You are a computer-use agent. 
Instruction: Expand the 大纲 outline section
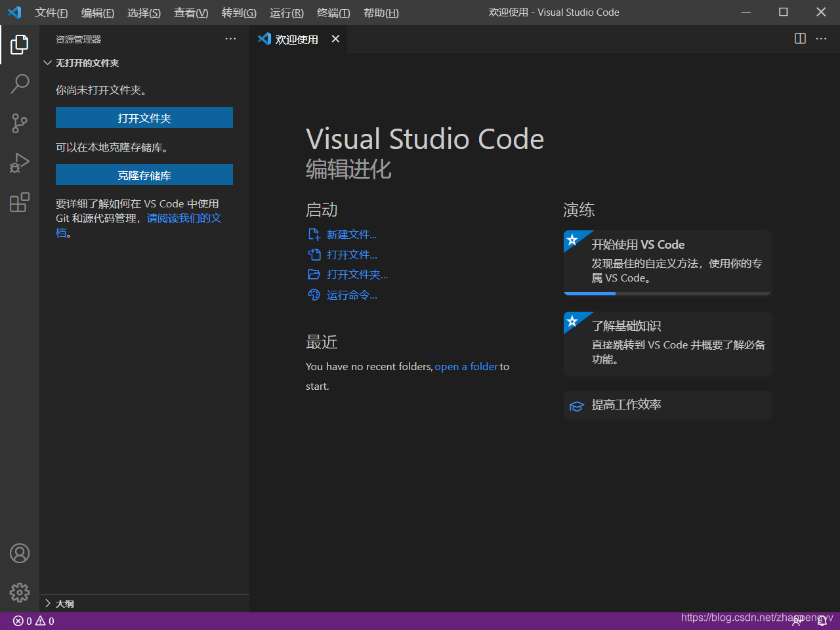pyautogui.click(x=47, y=603)
